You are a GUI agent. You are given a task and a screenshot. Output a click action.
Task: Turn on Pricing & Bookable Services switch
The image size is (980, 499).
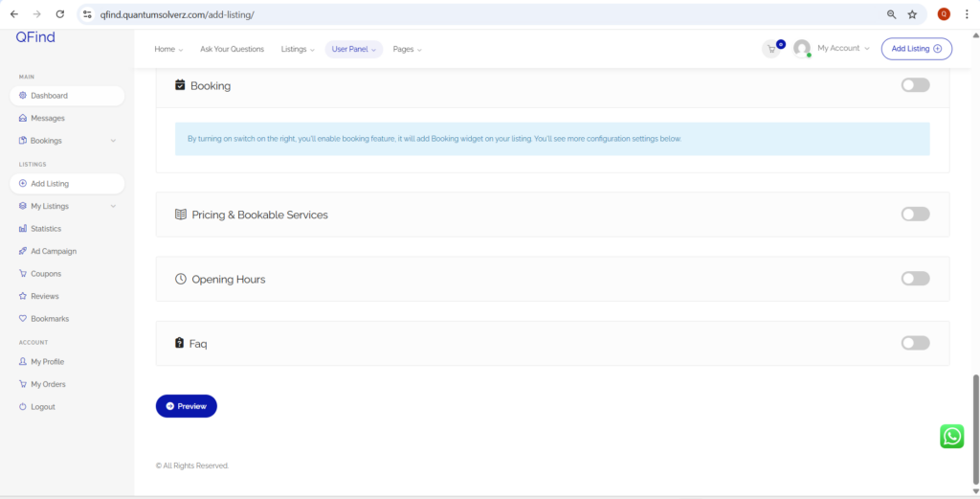(915, 215)
